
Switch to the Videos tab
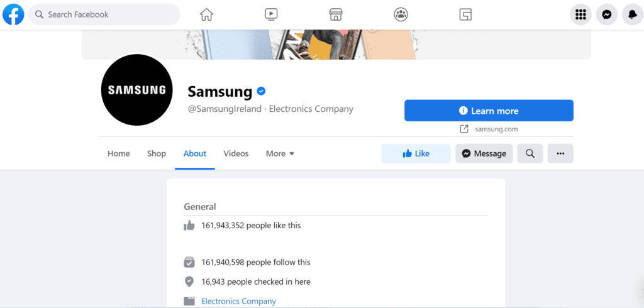236,153
